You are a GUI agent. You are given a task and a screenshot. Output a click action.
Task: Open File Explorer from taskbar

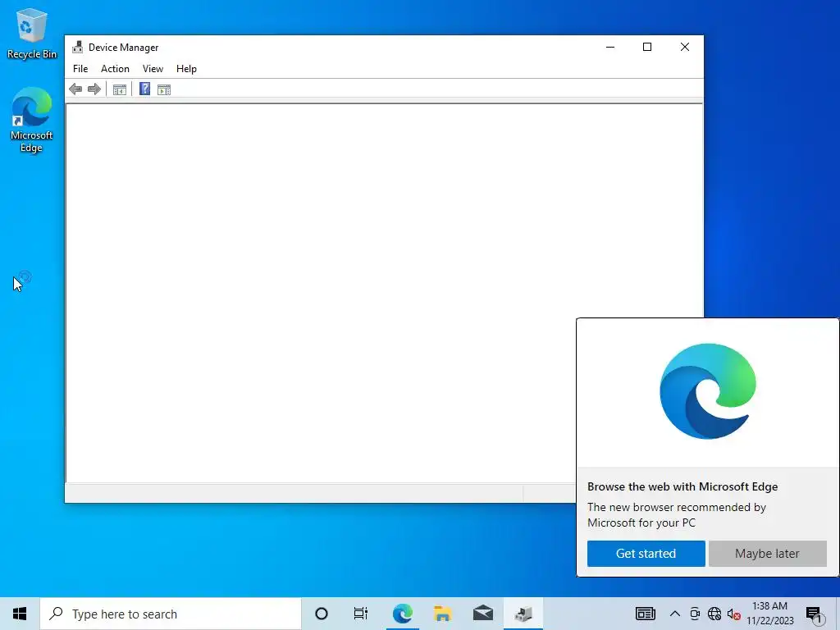pyautogui.click(x=442, y=614)
